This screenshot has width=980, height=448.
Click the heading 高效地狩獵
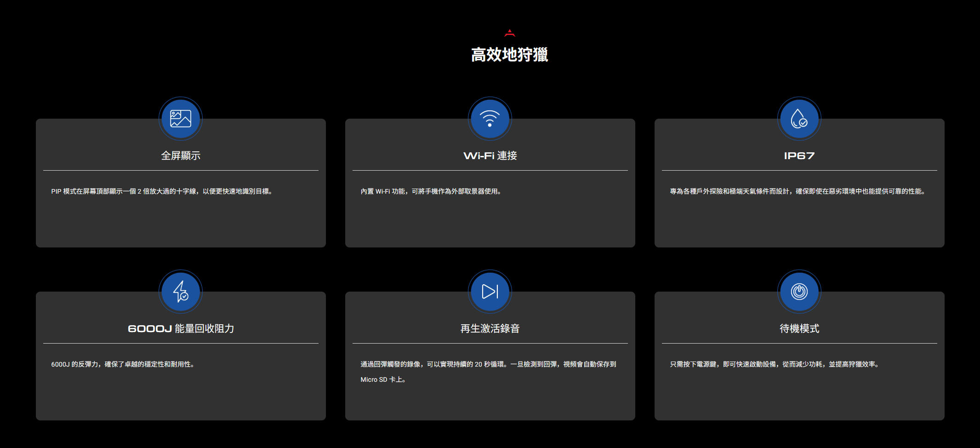[509, 55]
